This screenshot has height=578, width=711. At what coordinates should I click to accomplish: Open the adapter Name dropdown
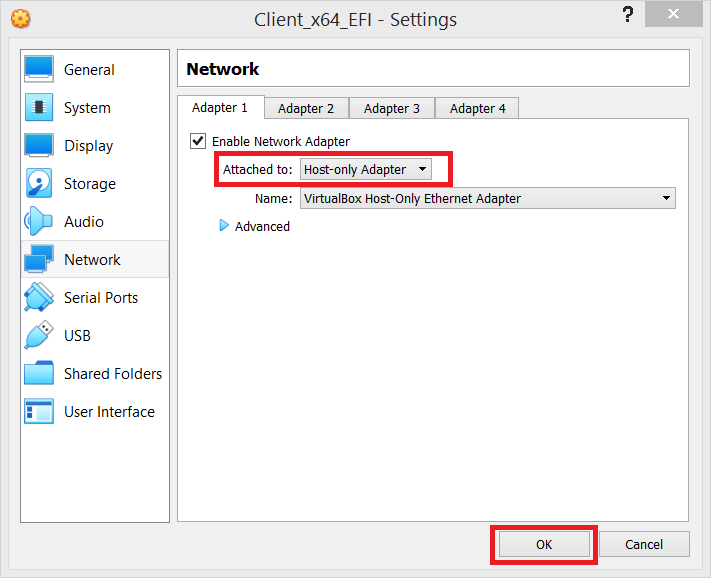[488, 199]
